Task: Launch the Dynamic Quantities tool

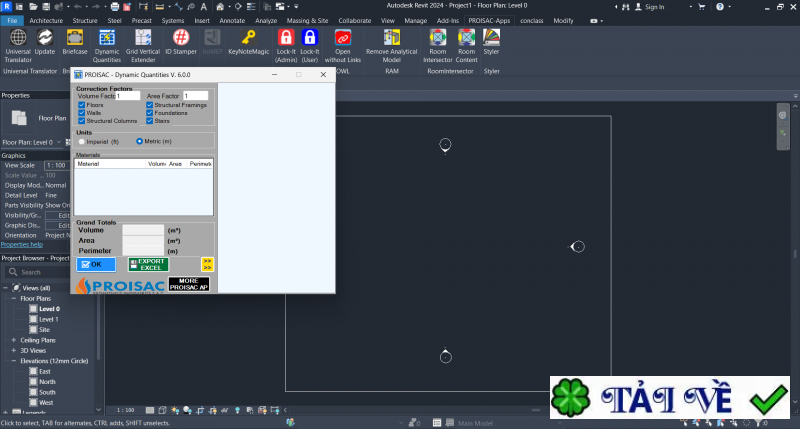Action: (107, 38)
